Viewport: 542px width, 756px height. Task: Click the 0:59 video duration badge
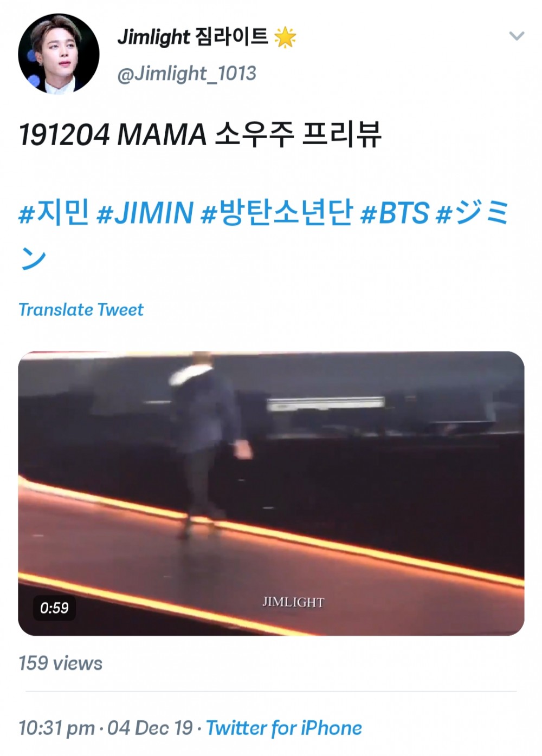tap(54, 608)
